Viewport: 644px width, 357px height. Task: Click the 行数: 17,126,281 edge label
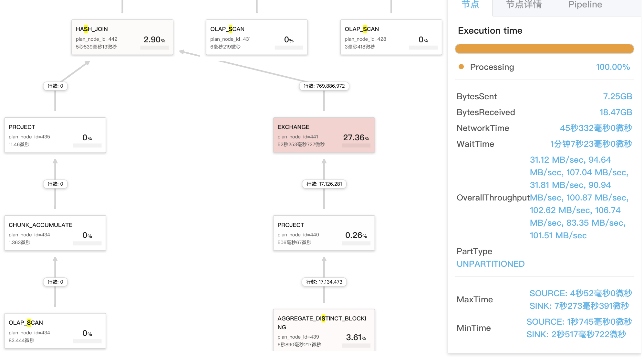(x=324, y=184)
